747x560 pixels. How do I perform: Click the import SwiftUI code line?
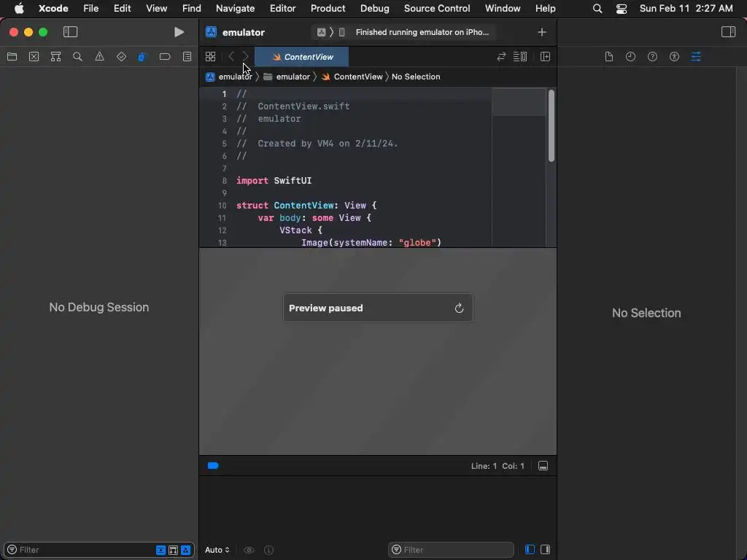click(274, 181)
